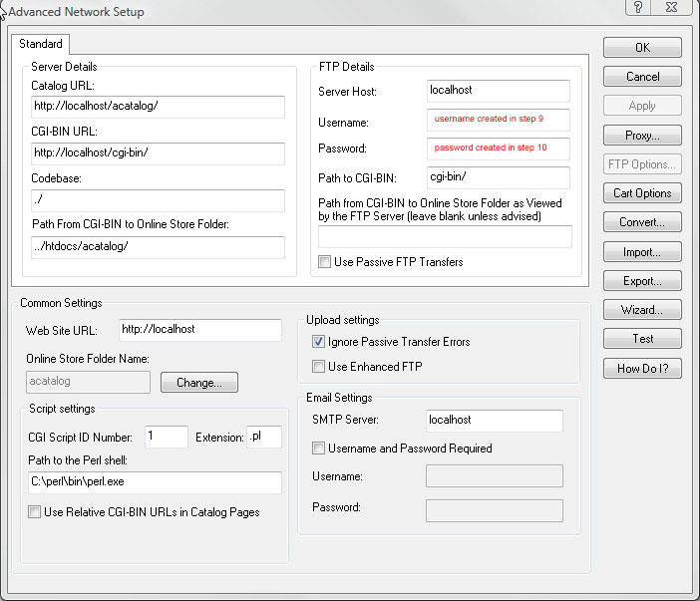Tick Username and Password Required checkbox

click(319, 449)
